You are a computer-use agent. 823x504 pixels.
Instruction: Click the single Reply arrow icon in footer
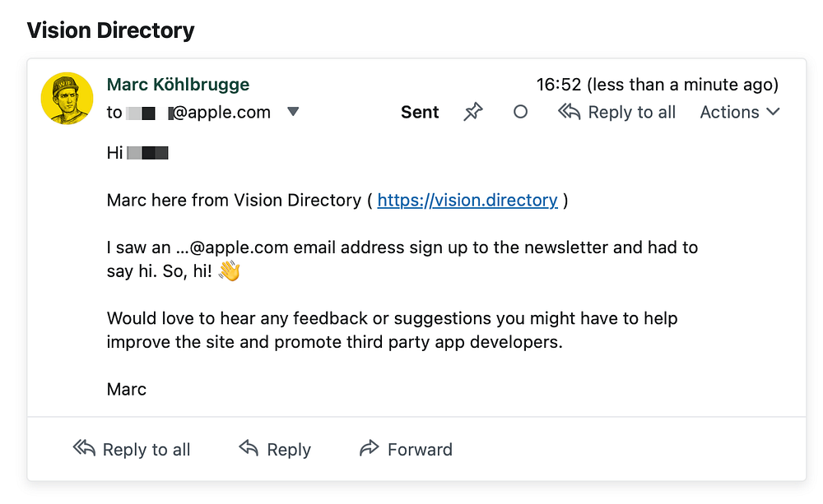[249, 448]
